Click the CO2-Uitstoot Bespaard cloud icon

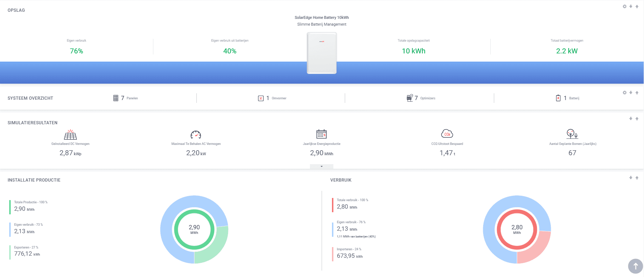pyautogui.click(x=447, y=134)
